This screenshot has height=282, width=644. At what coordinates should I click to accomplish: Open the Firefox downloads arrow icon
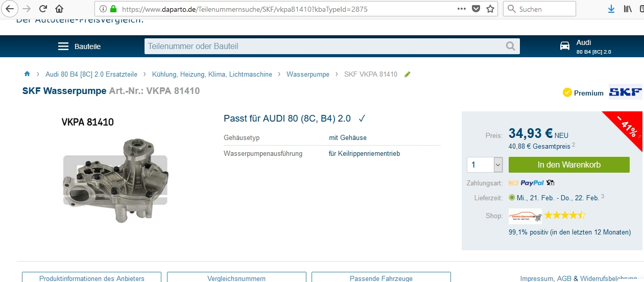(x=611, y=9)
